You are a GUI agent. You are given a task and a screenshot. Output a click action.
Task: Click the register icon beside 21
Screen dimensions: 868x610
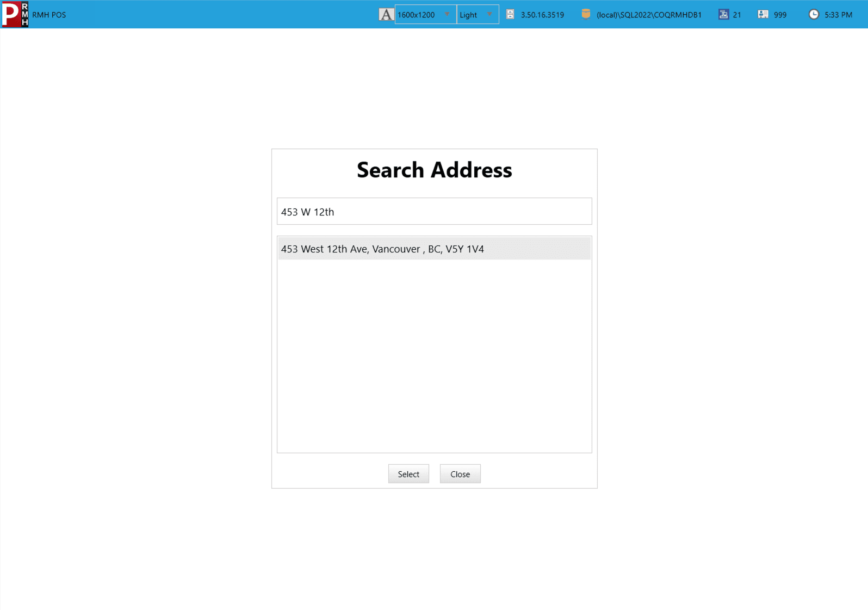click(723, 15)
